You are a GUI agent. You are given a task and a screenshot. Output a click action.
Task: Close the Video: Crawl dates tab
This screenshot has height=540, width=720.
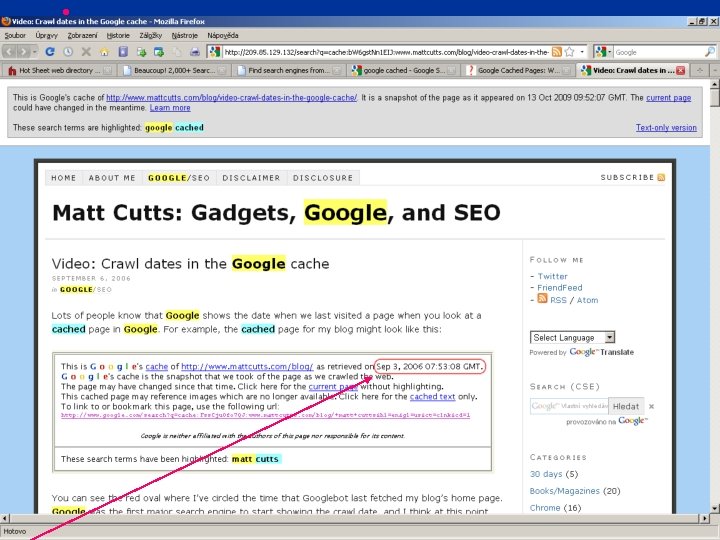click(x=681, y=70)
